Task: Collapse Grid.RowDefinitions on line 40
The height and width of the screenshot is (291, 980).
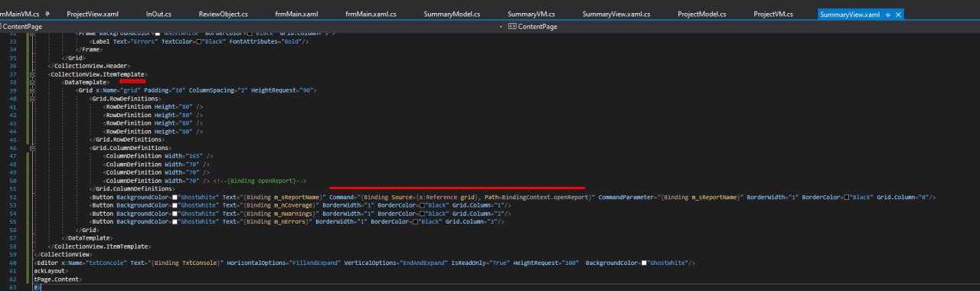Action: [33, 99]
